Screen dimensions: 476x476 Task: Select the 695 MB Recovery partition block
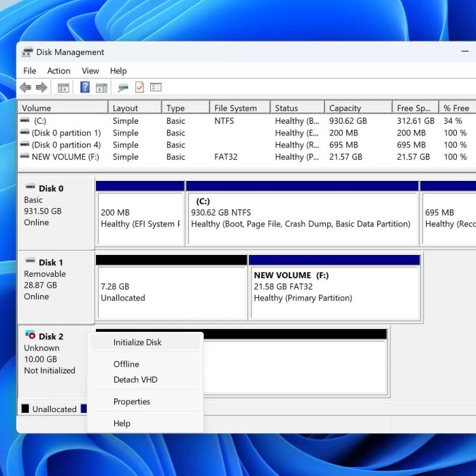[x=448, y=213]
